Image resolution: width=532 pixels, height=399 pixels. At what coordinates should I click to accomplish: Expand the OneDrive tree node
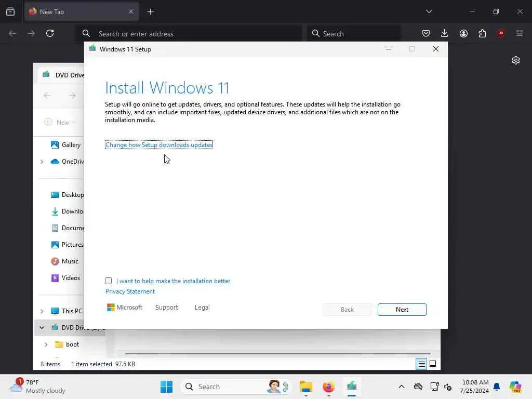click(x=42, y=162)
